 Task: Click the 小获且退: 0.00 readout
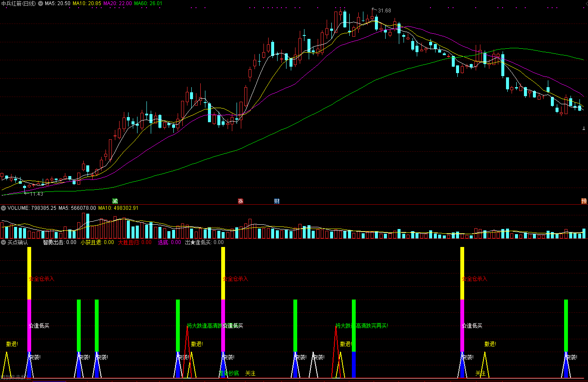coord(97,242)
